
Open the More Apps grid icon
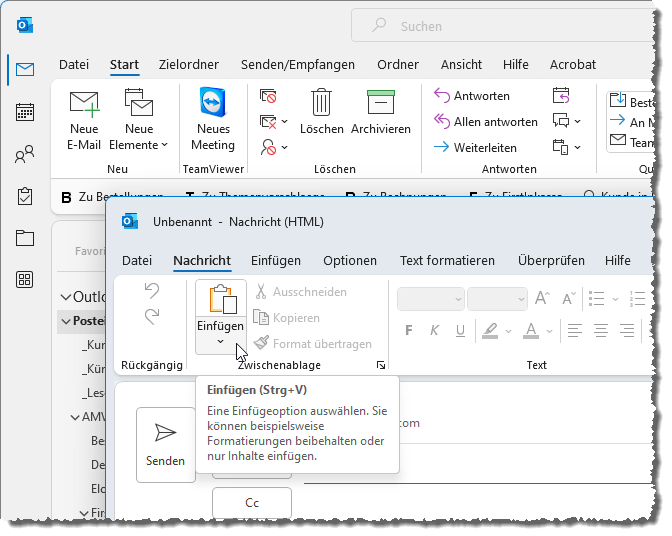pos(25,280)
